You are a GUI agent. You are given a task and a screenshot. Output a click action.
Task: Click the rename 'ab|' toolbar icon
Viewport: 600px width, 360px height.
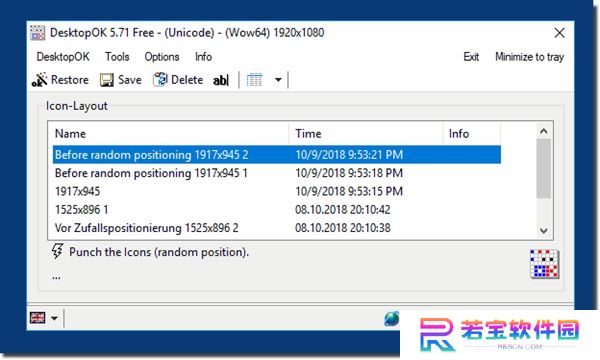point(221,80)
